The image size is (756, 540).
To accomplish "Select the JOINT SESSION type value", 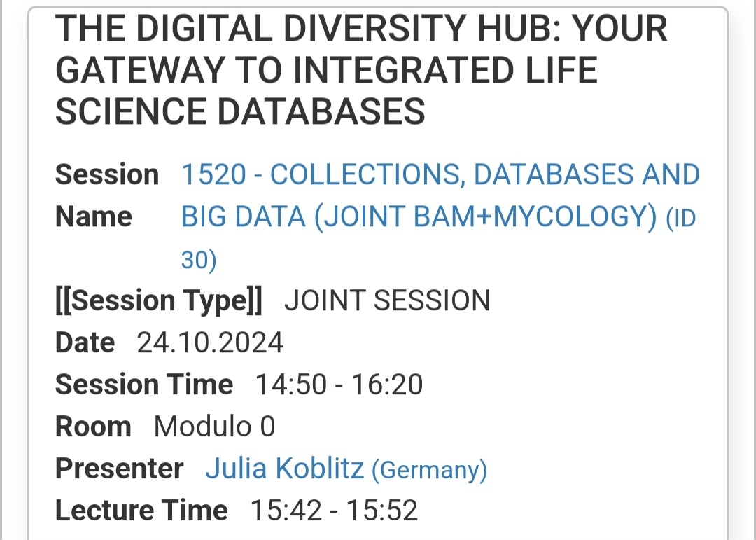I will click(387, 301).
